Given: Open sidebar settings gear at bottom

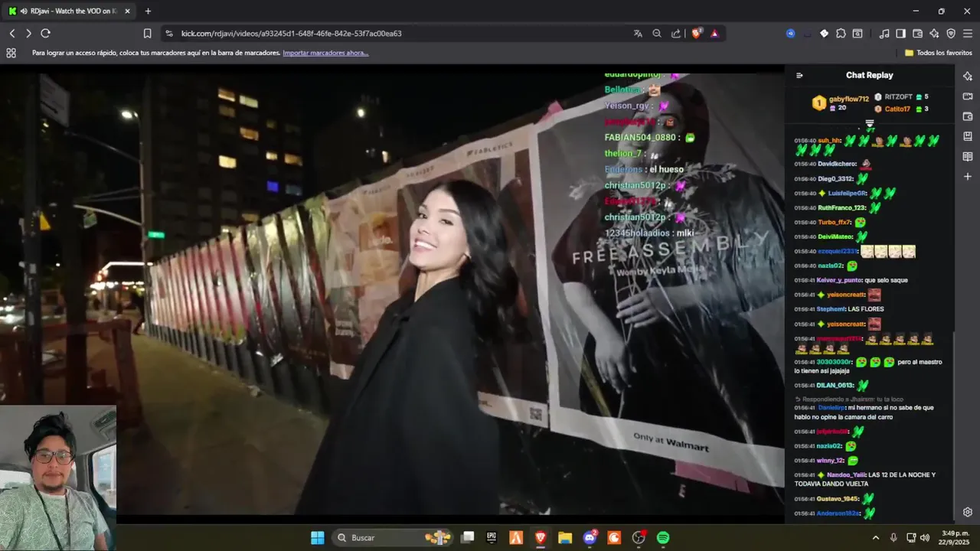Looking at the screenshot, I should 968,512.
